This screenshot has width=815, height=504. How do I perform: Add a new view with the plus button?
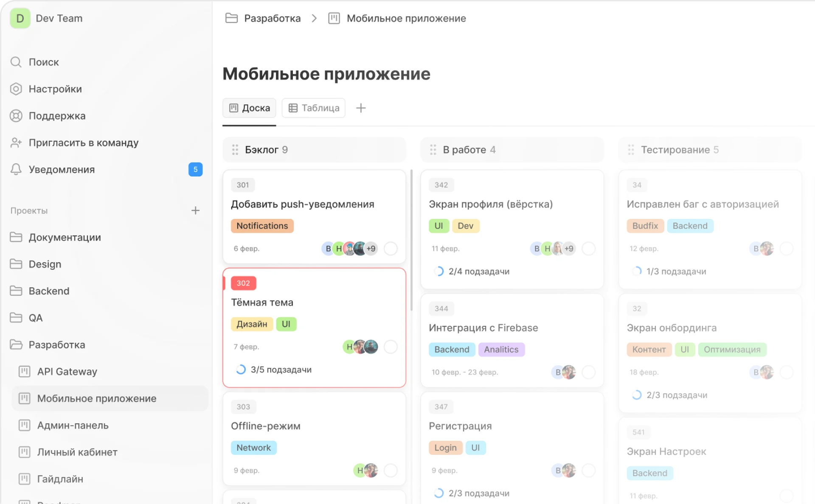pyautogui.click(x=361, y=108)
